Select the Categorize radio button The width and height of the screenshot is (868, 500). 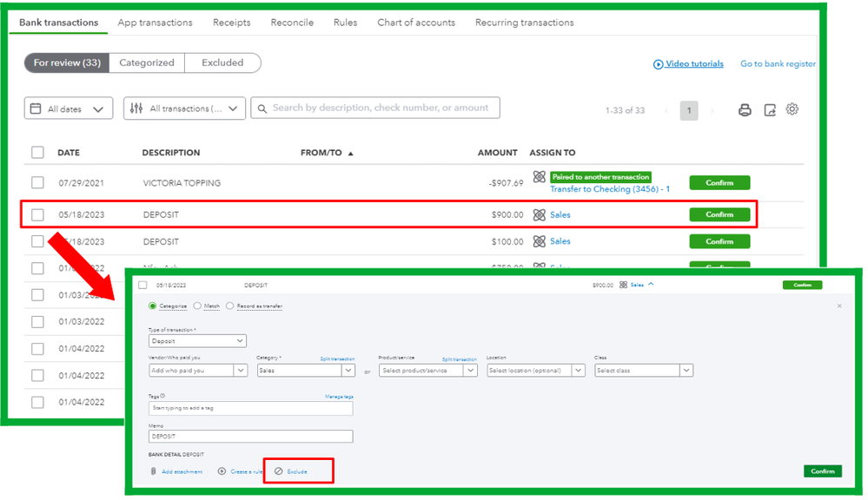[x=152, y=306]
